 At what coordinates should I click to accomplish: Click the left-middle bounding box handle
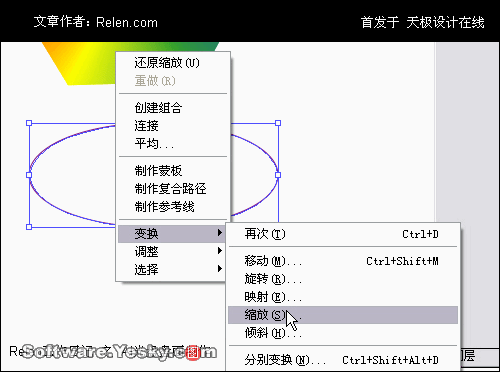pyautogui.click(x=29, y=175)
